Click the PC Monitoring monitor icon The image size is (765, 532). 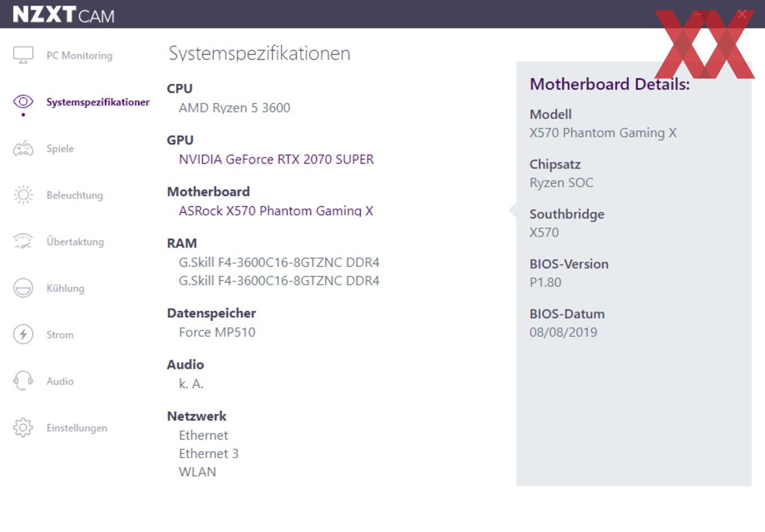point(23,55)
